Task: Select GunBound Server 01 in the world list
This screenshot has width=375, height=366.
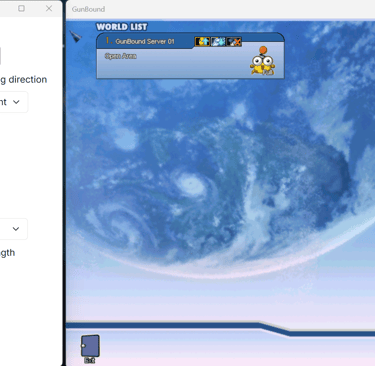Action: pos(190,56)
